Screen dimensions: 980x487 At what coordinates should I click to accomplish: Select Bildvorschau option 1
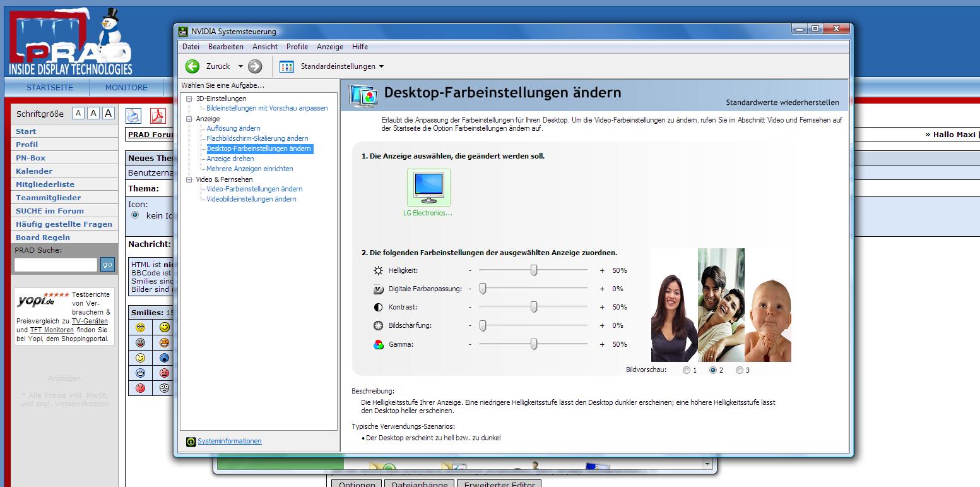[686, 370]
